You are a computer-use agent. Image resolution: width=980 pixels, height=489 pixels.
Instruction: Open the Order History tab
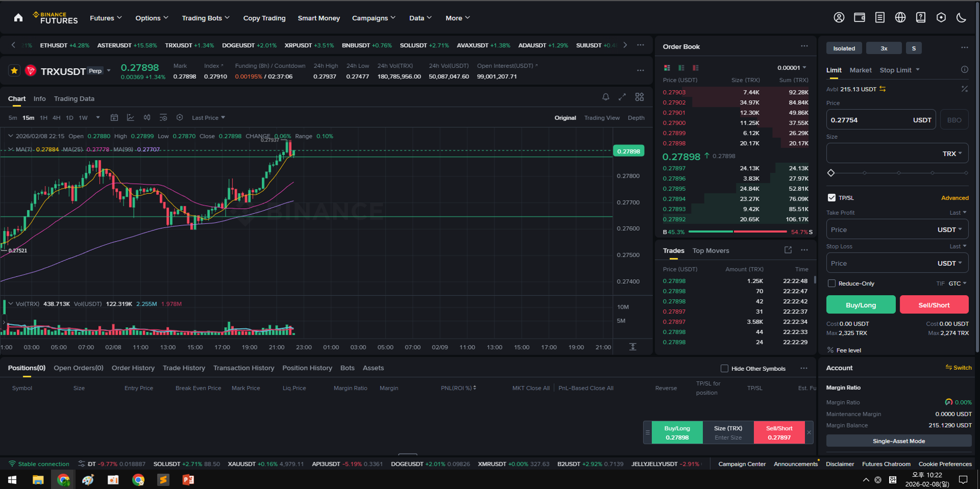[133, 368]
